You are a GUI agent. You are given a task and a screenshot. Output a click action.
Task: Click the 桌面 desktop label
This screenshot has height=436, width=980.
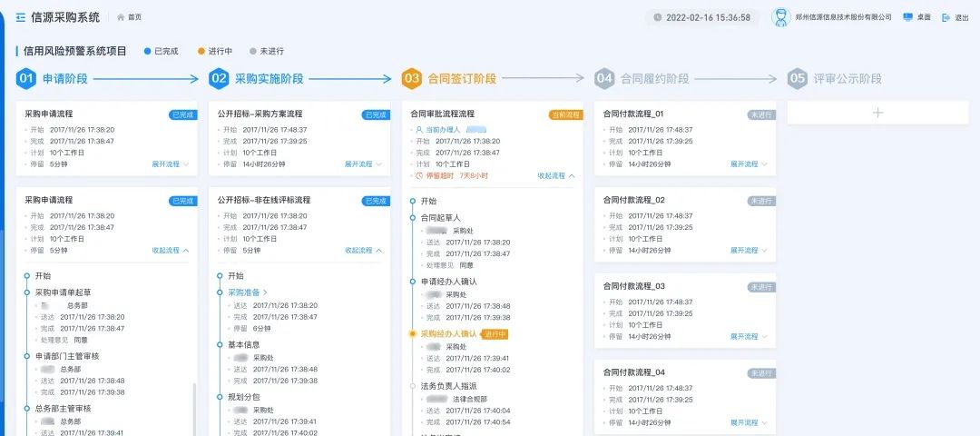924,17
